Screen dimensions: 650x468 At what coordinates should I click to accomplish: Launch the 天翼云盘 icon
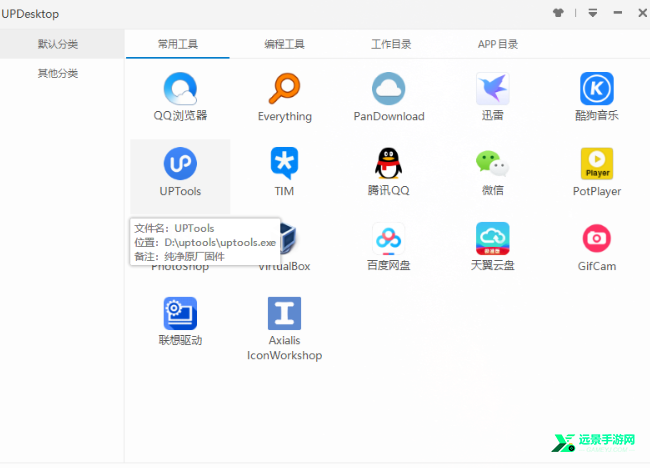492,239
